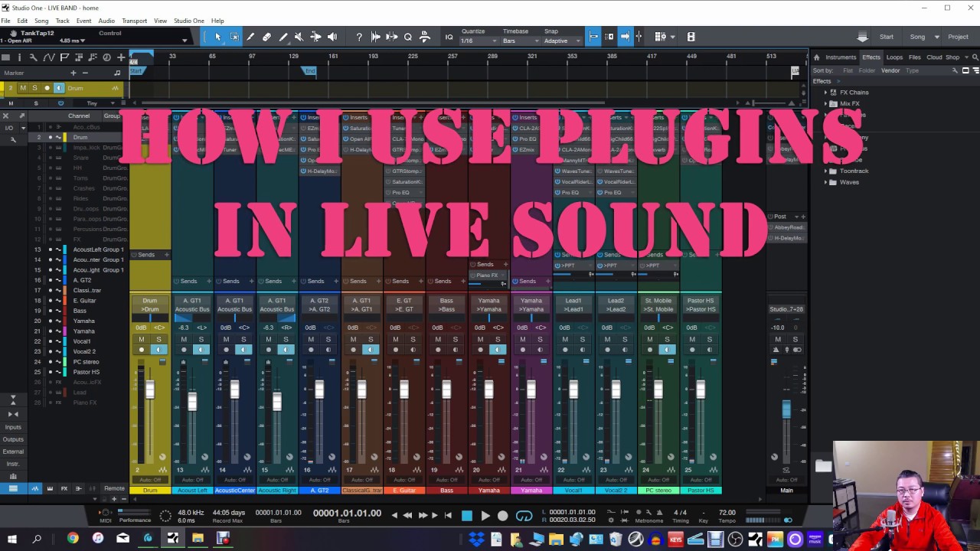Sort effects by Folder
The width and height of the screenshot is (980, 551).
(867, 70)
